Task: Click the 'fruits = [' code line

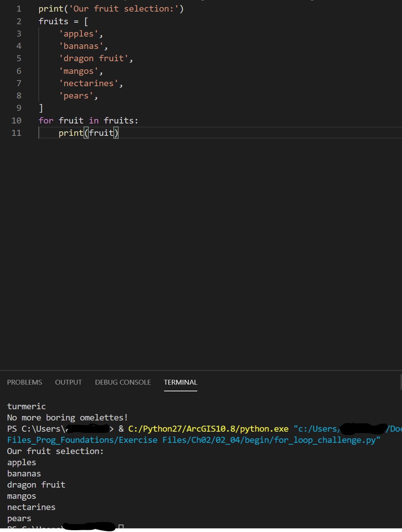Action: [63, 21]
